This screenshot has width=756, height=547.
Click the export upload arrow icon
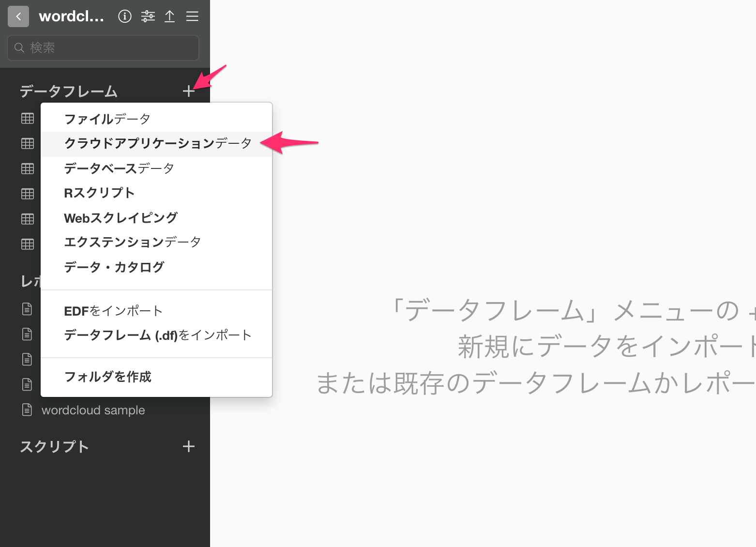click(170, 16)
